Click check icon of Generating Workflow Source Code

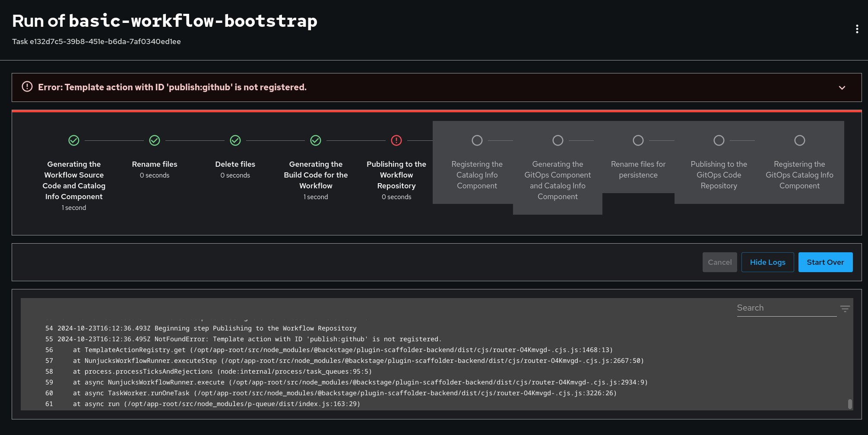[x=74, y=140]
